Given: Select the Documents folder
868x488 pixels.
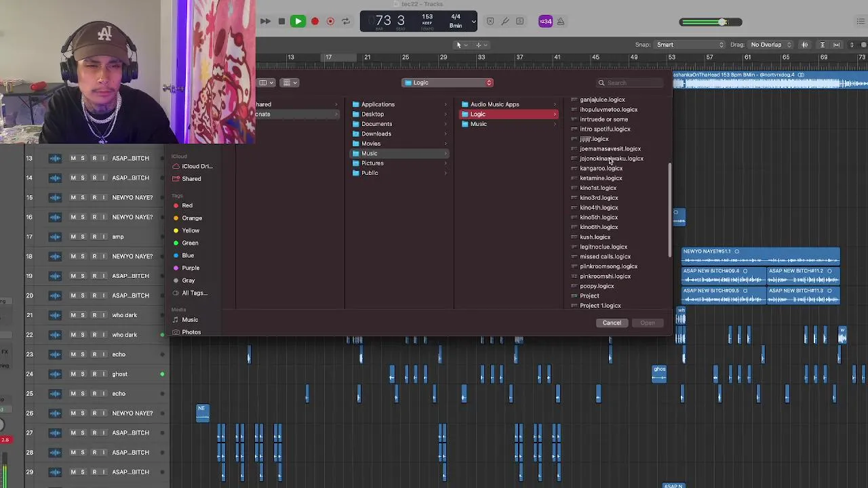Looking at the screenshot, I should point(399,124).
